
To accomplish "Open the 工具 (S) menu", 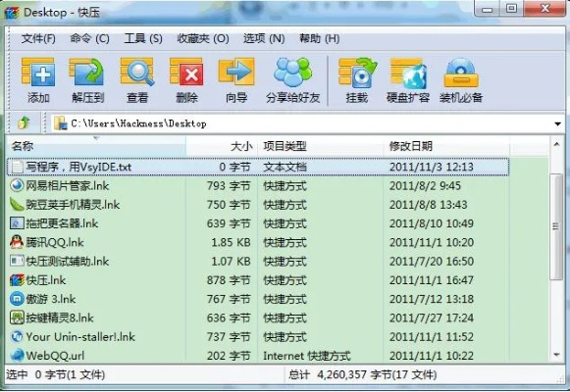I will (x=143, y=38).
